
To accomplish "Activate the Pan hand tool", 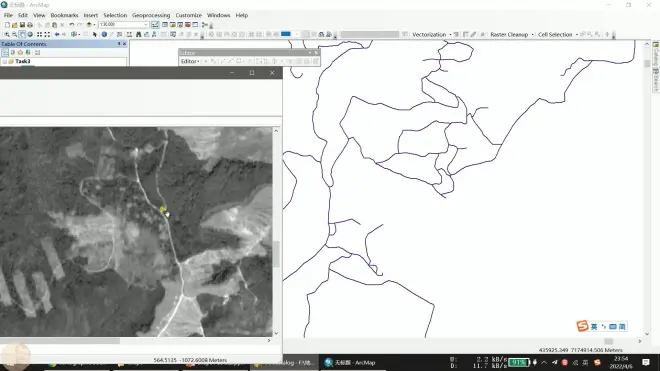I will tap(22, 35).
